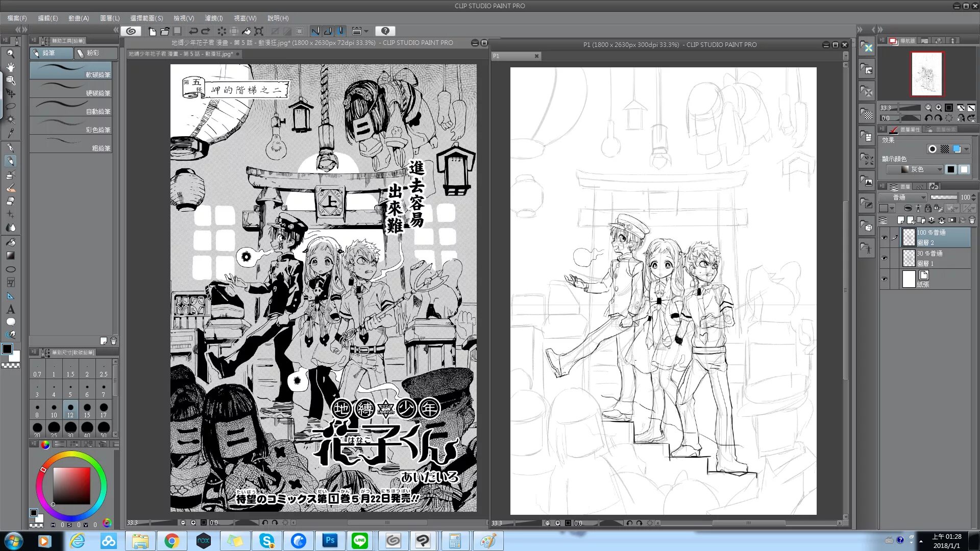Toggle Tone effect in layer property

pyautogui.click(x=945, y=149)
